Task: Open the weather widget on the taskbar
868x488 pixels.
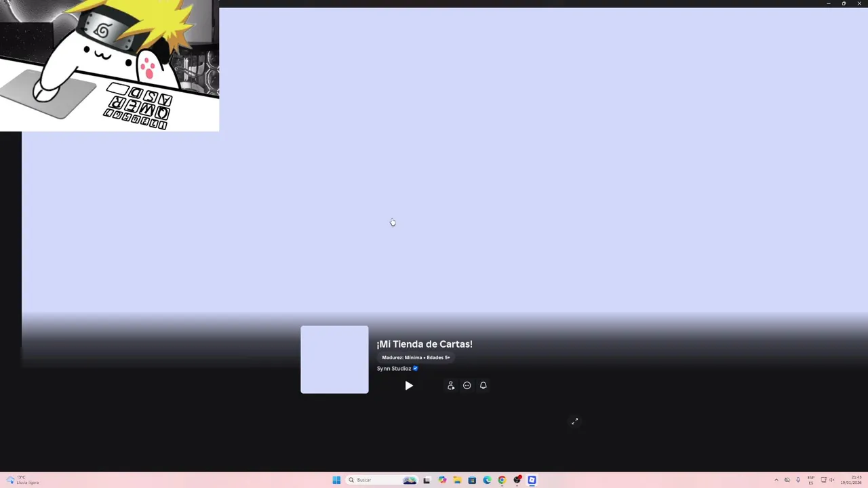Action: pos(23,480)
